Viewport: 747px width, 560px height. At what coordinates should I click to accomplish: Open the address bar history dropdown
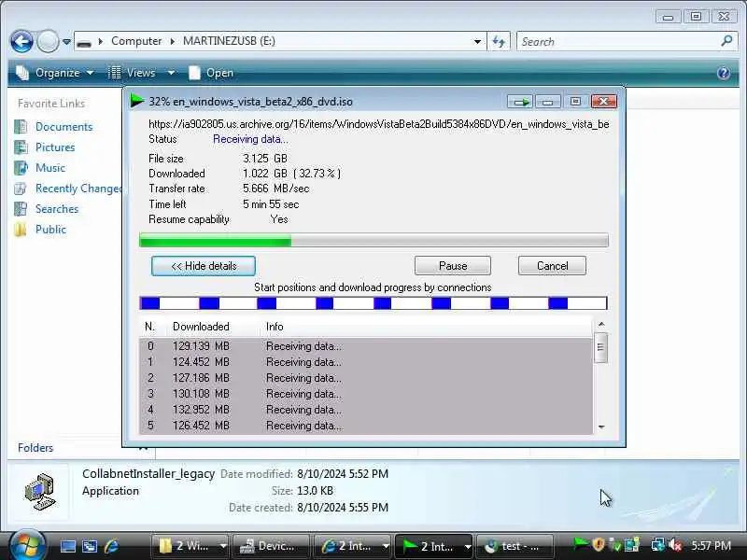477,41
